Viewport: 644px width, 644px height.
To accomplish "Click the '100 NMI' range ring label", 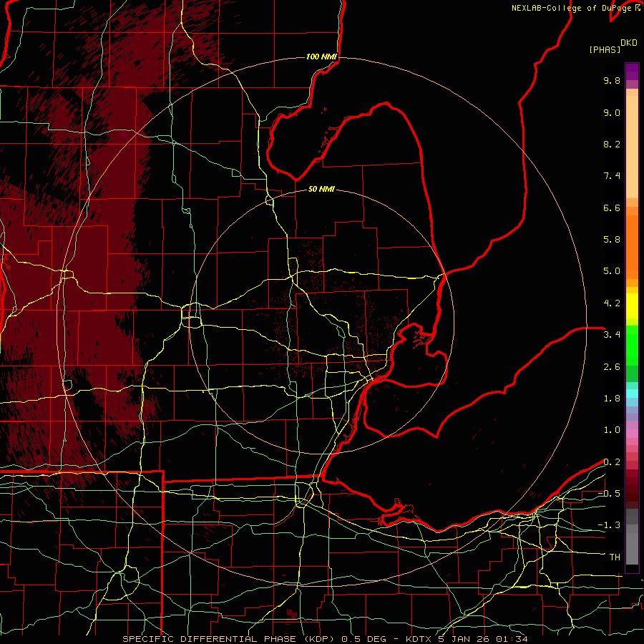I will [321, 57].
